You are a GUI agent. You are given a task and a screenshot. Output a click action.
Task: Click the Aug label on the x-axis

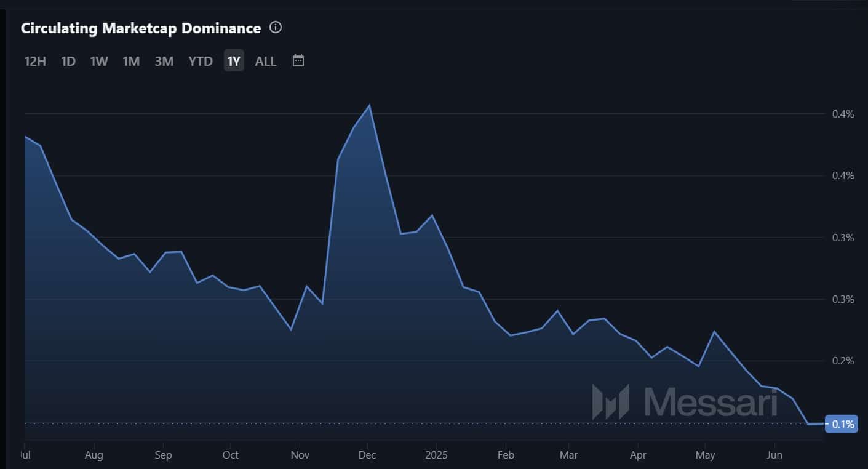coord(94,455)
